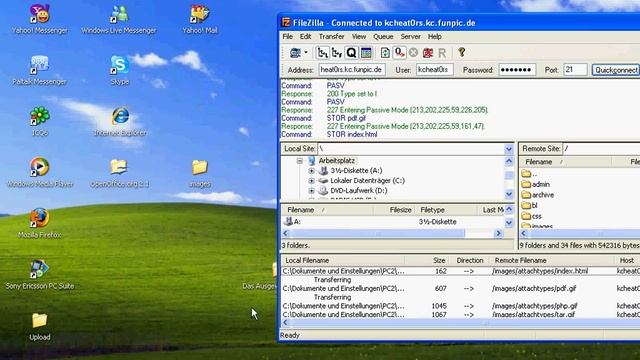Open the Edit menu
640x360 pixels.
click(x=305, y=37)
